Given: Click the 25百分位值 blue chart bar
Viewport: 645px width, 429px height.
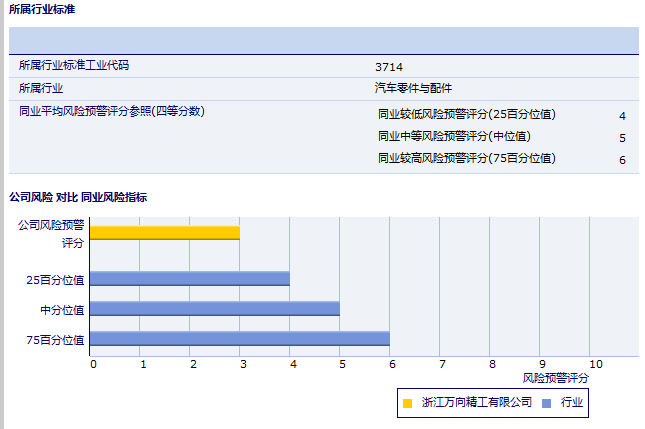Looking at the screenshot, I should 190,279.
